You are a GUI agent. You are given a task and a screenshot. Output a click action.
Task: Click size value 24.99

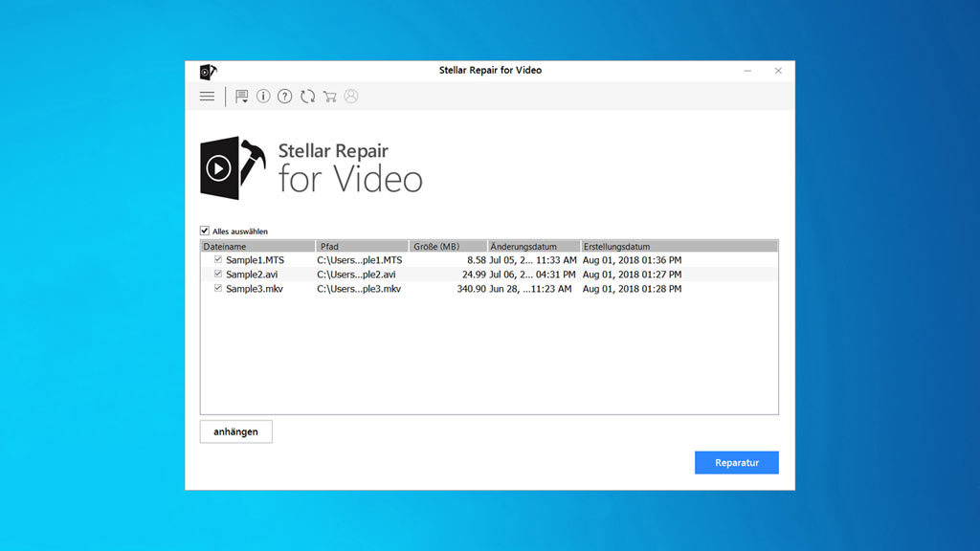[474, 275]
